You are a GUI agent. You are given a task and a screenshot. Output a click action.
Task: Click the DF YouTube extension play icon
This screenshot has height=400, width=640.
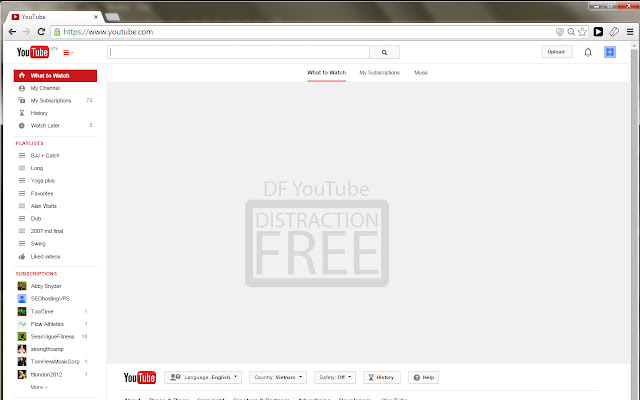[598, 32]
